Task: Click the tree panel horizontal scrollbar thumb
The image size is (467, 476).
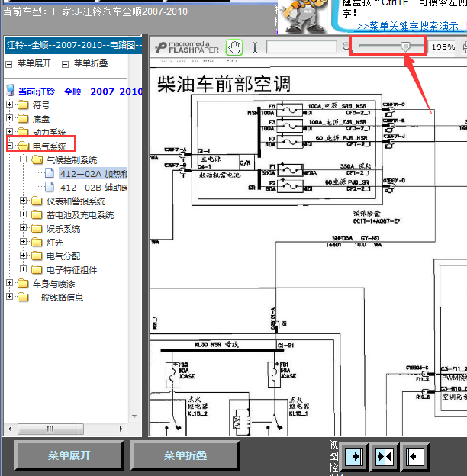Action: click(x=50, y=429)
